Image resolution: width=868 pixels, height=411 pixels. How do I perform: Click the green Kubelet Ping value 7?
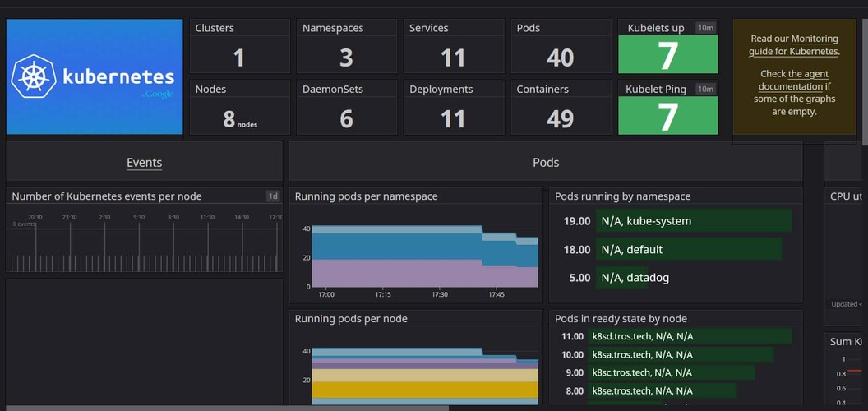[668, 116]
